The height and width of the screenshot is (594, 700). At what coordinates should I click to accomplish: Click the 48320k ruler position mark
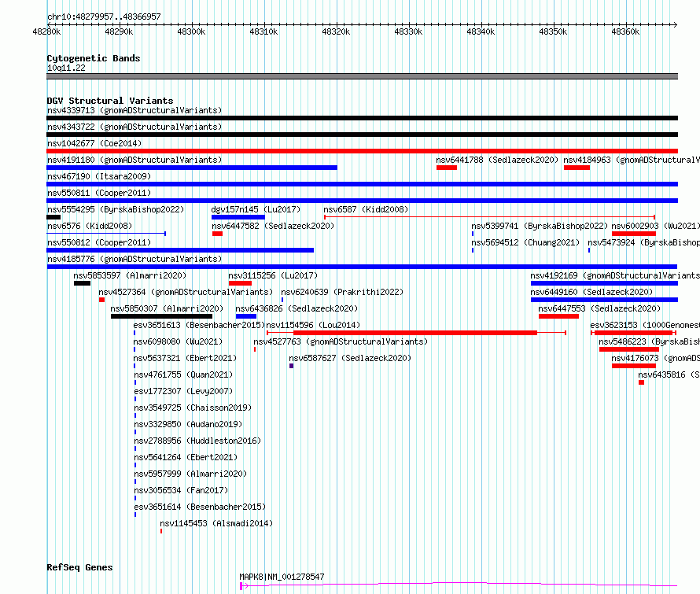(x=336, y=31)
